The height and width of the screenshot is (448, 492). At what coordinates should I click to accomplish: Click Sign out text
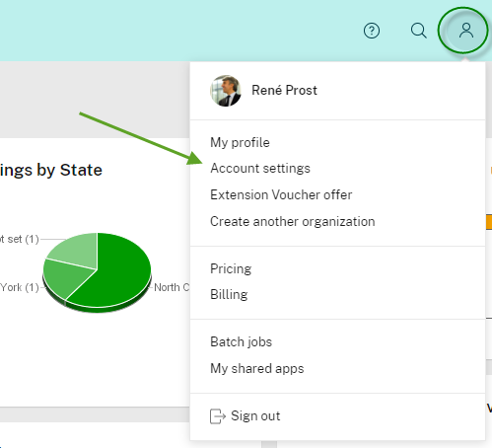[255, 416]
